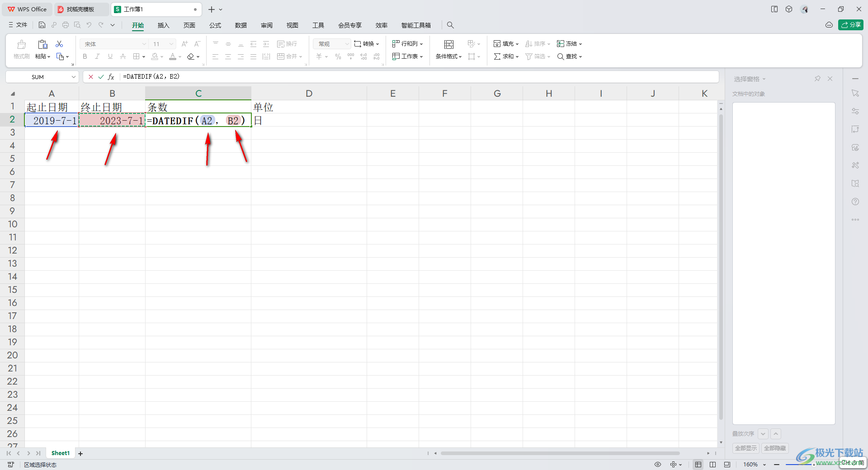Switch to page layout view icon

click(x=712, y=464)
